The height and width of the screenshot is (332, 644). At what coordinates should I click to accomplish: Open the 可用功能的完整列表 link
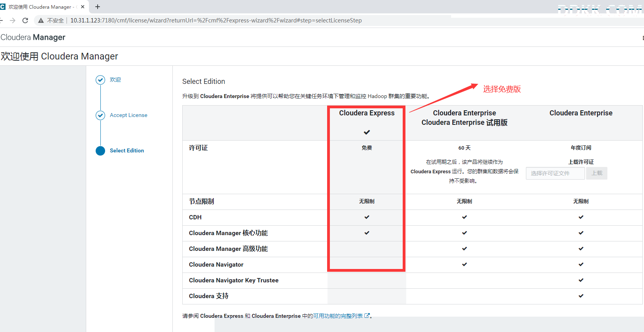click(x=338, y=316)
